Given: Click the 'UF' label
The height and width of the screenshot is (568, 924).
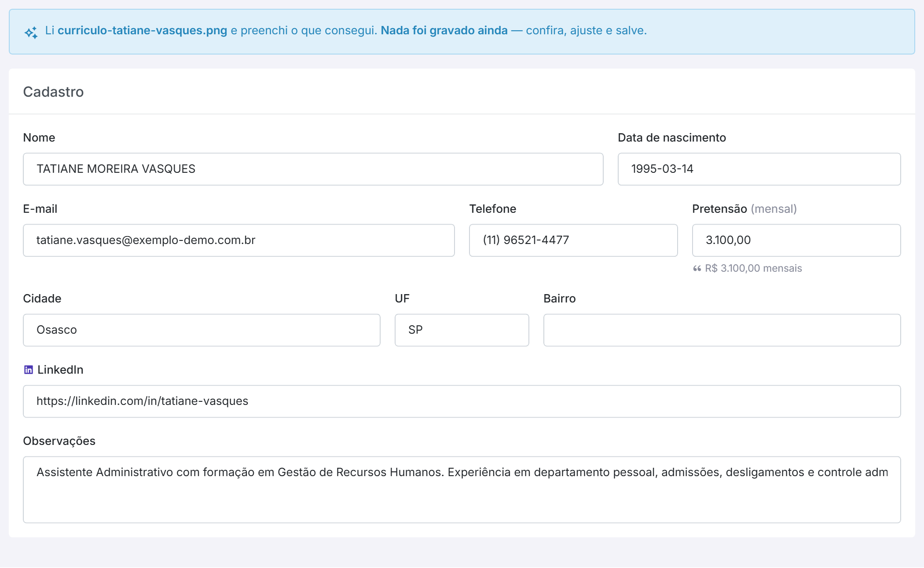Looking at the screenshot, I should tap(402, 299).
